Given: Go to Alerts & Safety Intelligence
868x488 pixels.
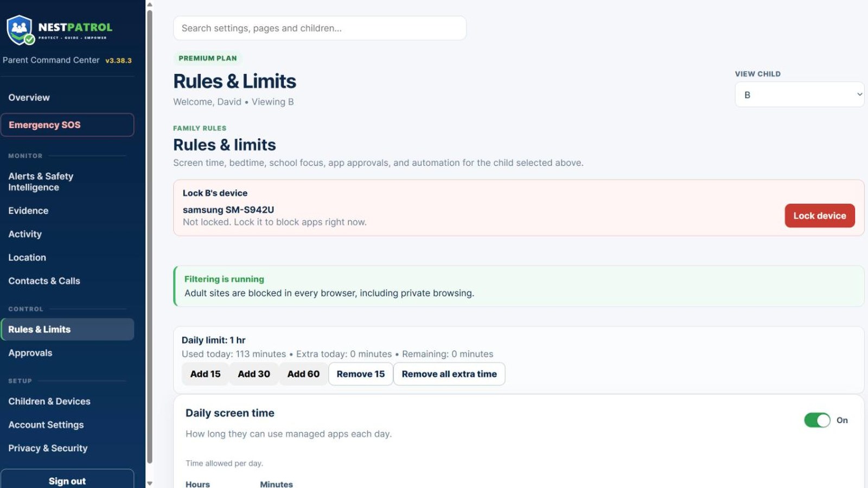Looking at the screenshot, I should coord(67,182).
